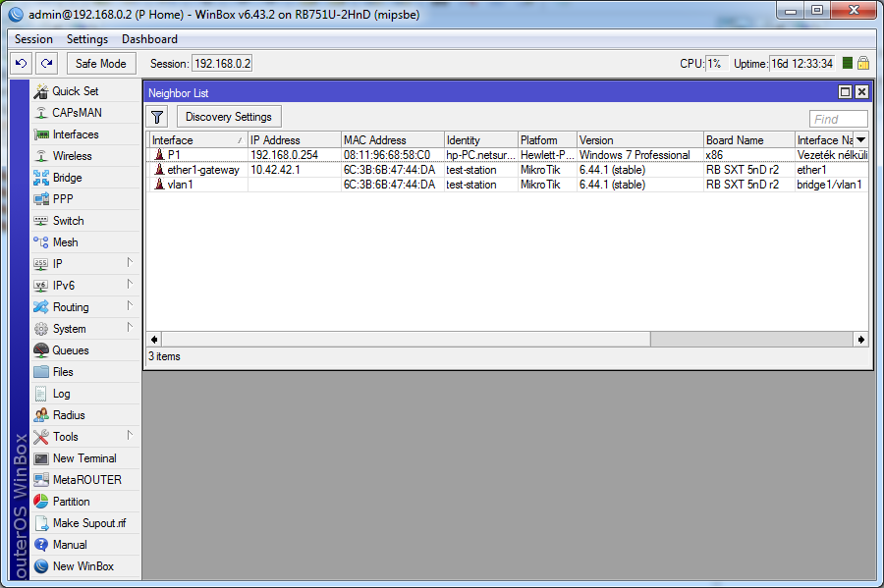Open a New Terminal
The height and width of the screenshot is (588, 884).
coord(84,458)
